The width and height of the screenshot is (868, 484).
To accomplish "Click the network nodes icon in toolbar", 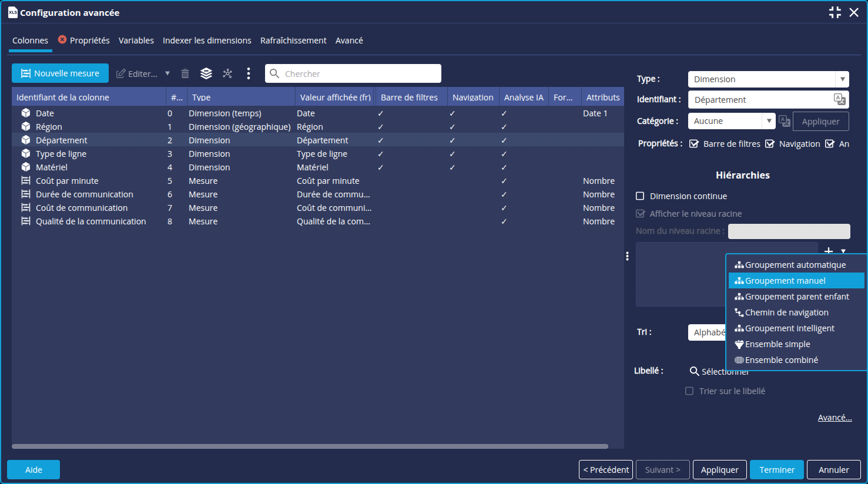I will 227,73.
